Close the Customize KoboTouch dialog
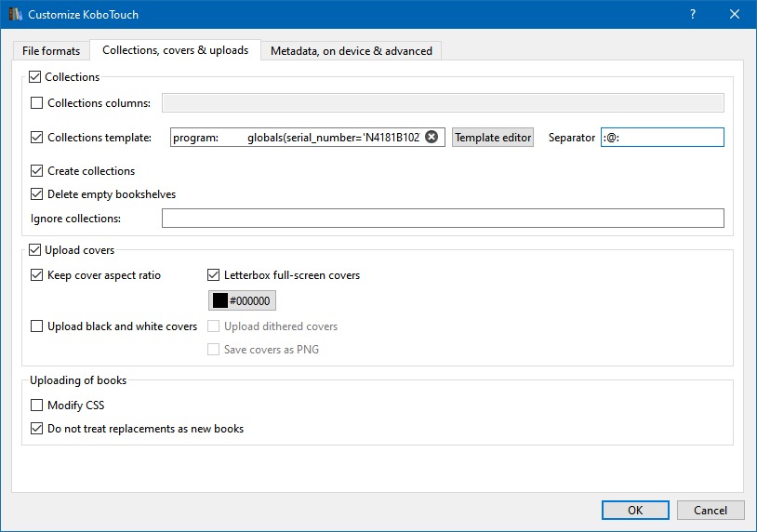Viewport: 757px width, 532px height. pos(735,15)
